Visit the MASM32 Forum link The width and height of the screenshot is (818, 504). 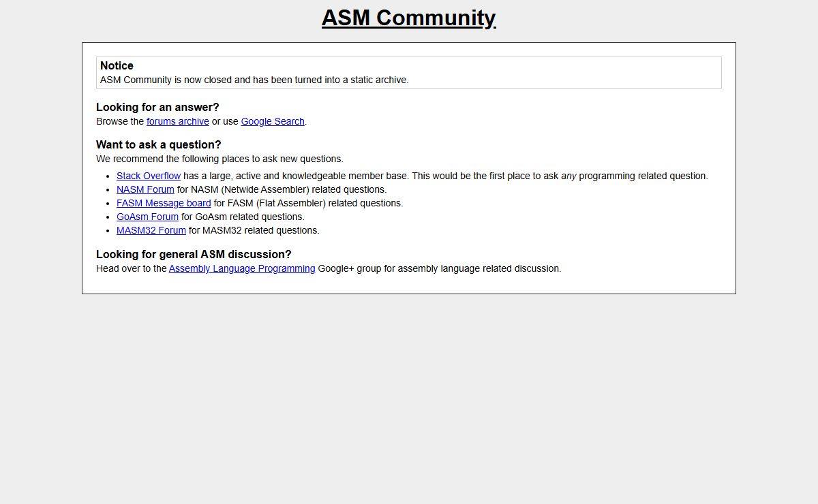click(x=151, y=230)
